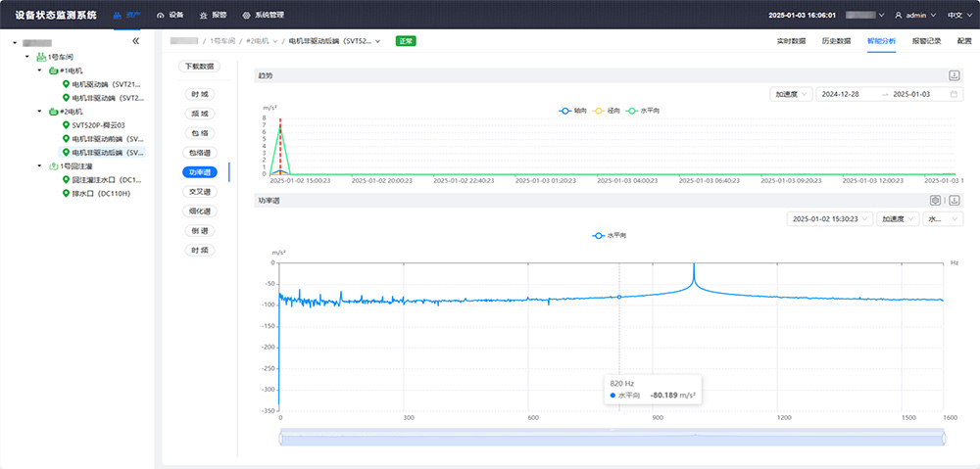Open the 2025-01-02 15:30:23 timestamp dropdown
The image size is (980, 469).
829,219
